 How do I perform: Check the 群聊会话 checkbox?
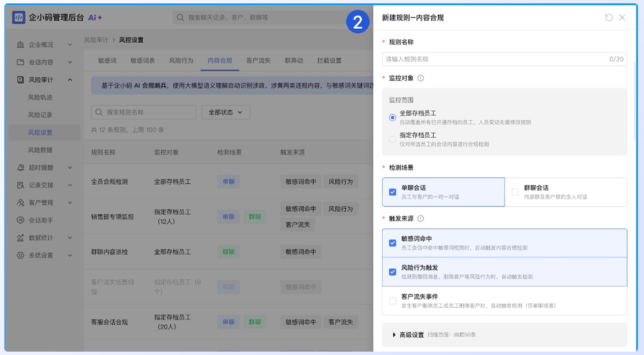[x=515, y=192]
